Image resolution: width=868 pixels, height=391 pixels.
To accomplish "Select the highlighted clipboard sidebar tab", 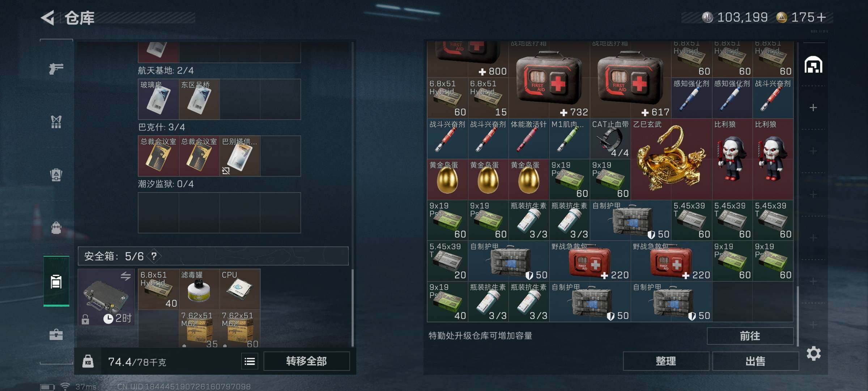I will coord(56,281).
